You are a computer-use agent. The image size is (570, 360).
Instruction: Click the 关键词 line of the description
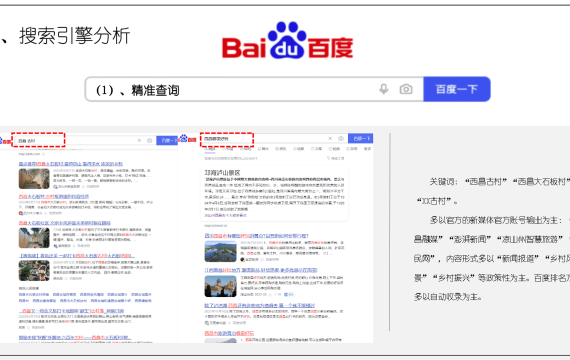click(x=499, y=181)
